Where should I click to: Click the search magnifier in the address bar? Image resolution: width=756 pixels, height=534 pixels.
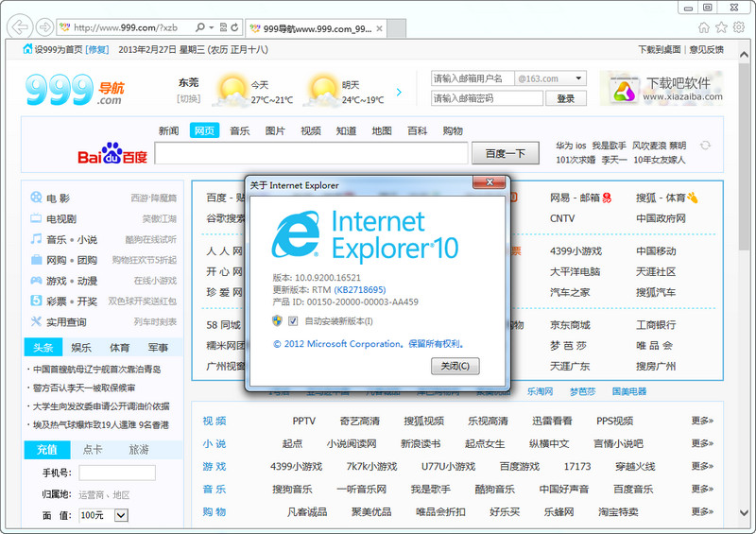pyautogui.click(x=200, y=27)
